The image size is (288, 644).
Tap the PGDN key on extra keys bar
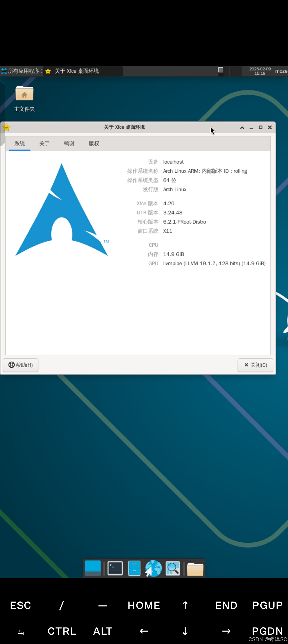pos(267,631)
